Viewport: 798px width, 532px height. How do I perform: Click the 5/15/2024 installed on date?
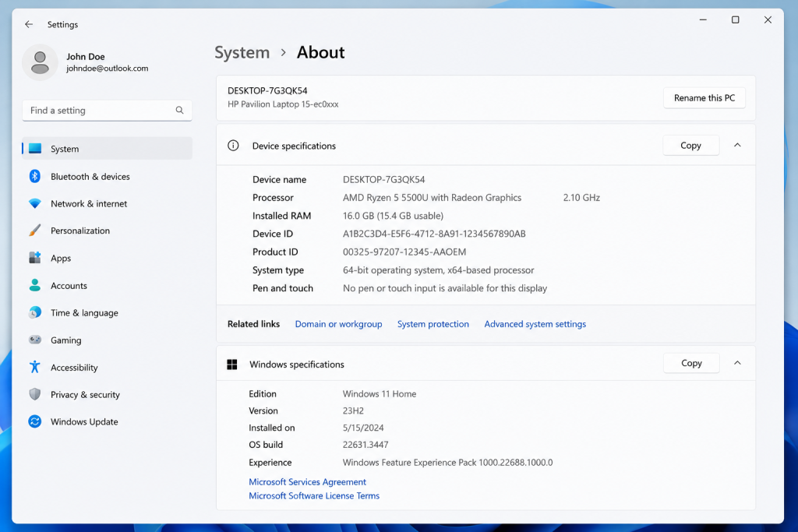coord(363,428)
